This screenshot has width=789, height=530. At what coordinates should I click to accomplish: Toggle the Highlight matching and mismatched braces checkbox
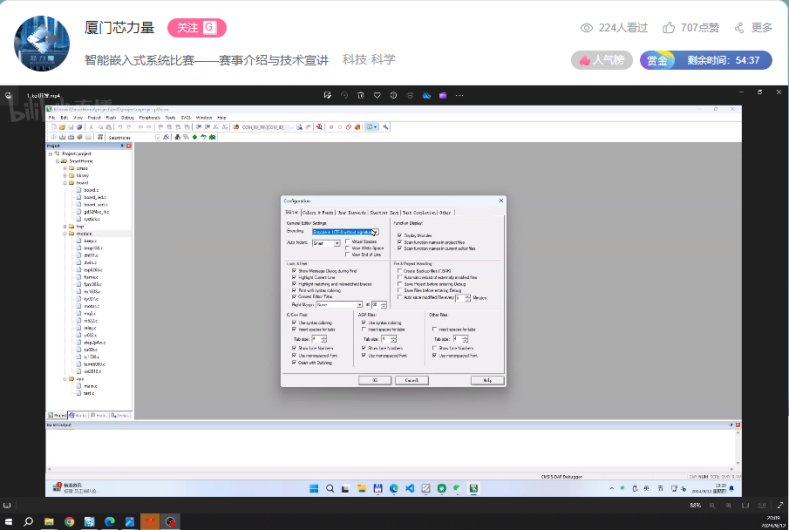pos(294,284)
